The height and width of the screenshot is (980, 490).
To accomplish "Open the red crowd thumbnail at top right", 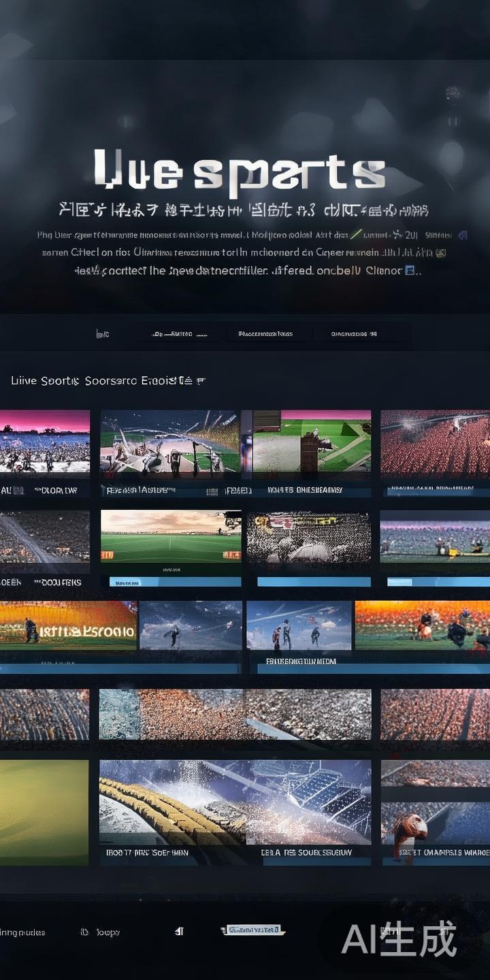I will coord(435,441).
